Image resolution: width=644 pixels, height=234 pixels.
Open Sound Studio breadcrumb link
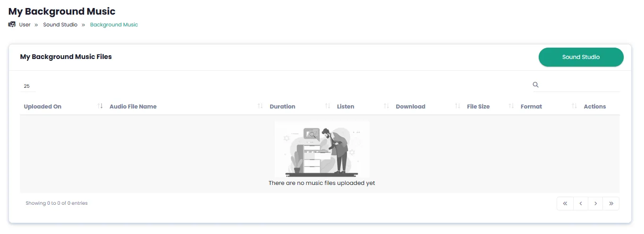click(x=60, y=25)
